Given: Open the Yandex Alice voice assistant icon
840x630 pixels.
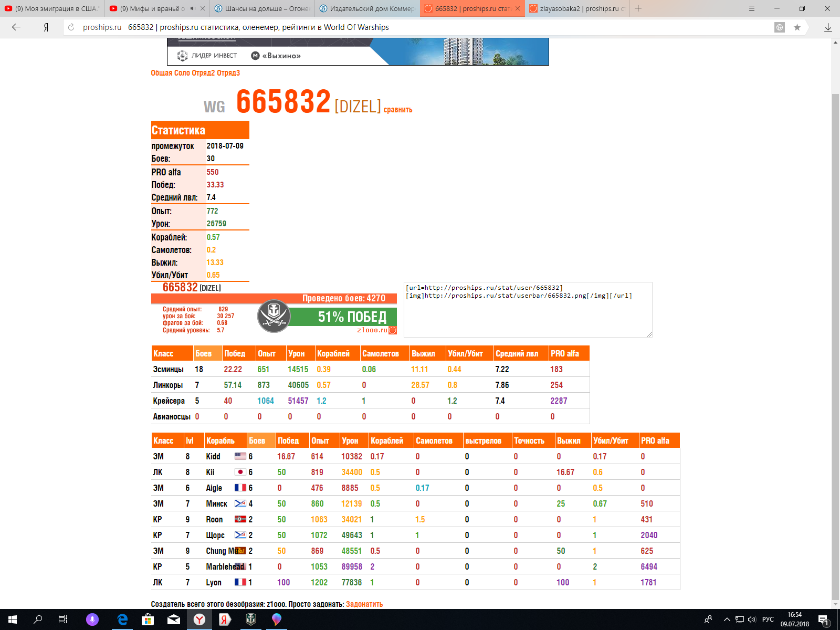Looking at the screenshot, I should (92, 619).
